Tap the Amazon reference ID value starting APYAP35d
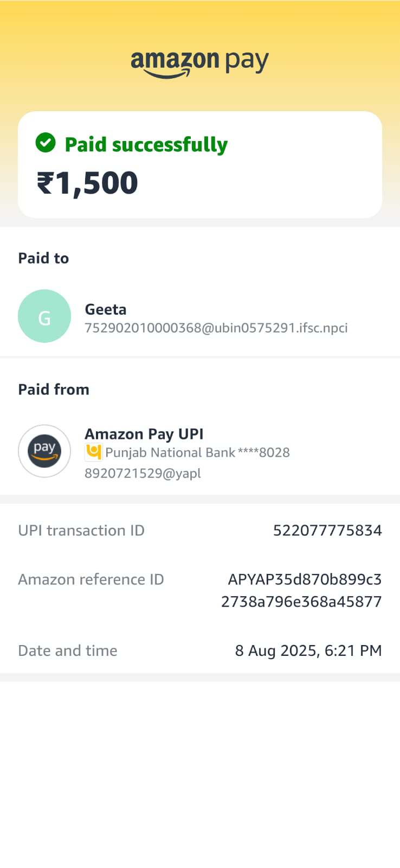Screen dimensions: 400x868 (301, 590)
